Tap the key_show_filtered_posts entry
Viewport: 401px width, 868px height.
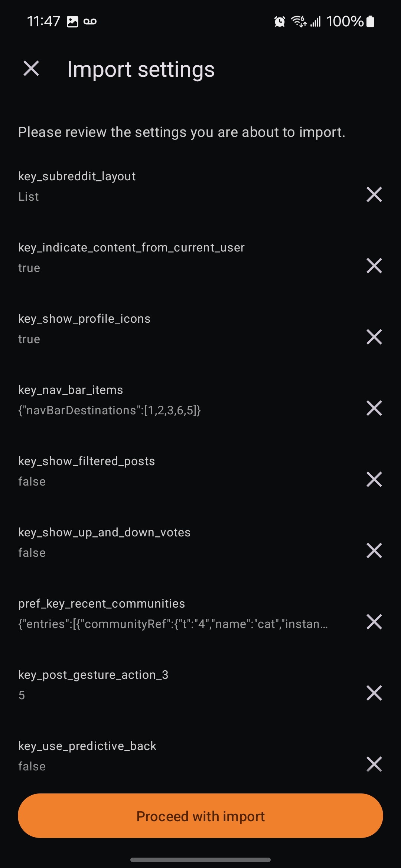point(182,471)
